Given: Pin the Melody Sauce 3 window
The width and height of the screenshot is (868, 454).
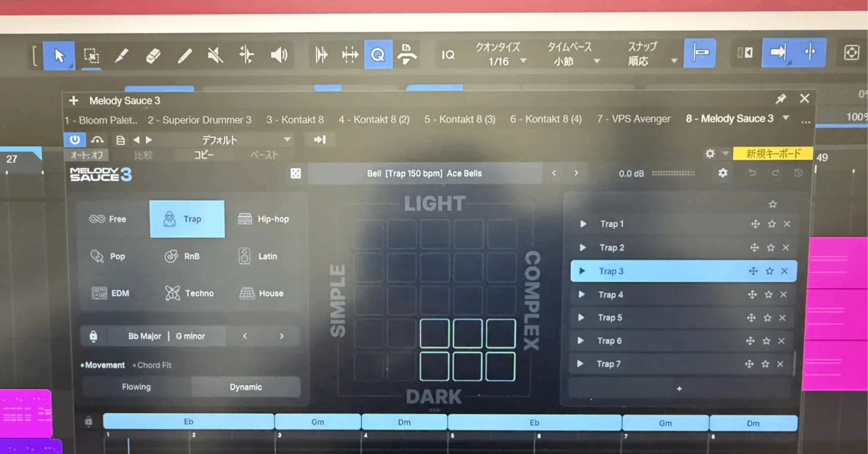Looking at the screenshot, I should coord(781,99).
